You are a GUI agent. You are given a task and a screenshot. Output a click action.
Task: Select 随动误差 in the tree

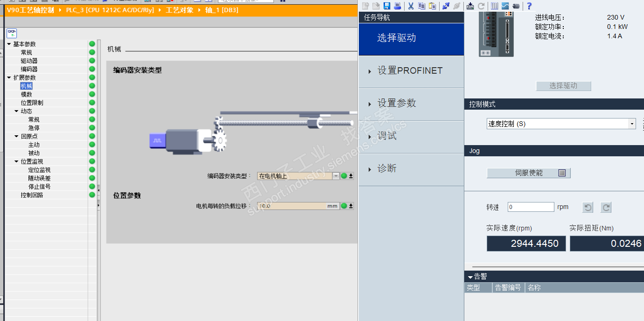39,178
